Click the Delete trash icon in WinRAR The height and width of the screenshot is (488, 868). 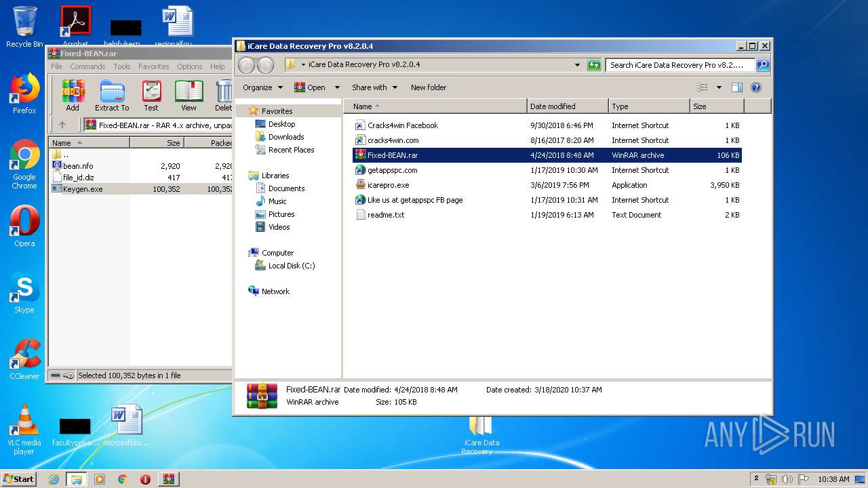[x=223, y=95]
